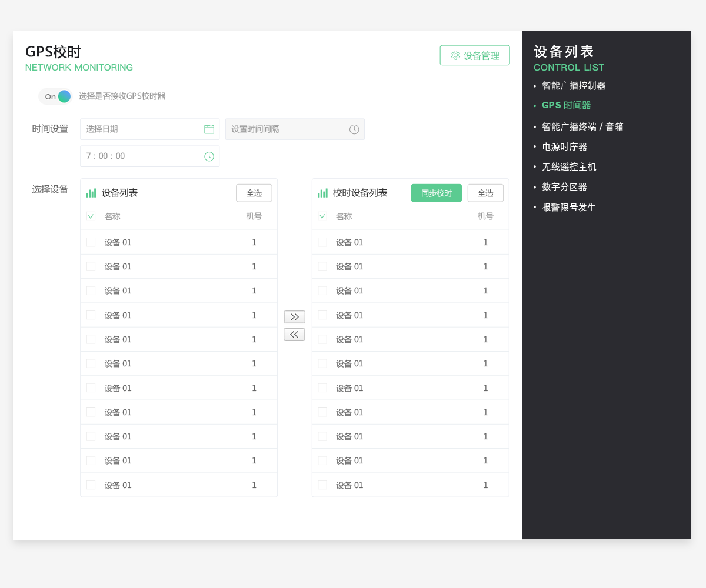Image resolution: width=706 pixels, height=588 pixels.
Task: Check the last 设备 01 row in 校时设备列表
Action: (322, 485)
